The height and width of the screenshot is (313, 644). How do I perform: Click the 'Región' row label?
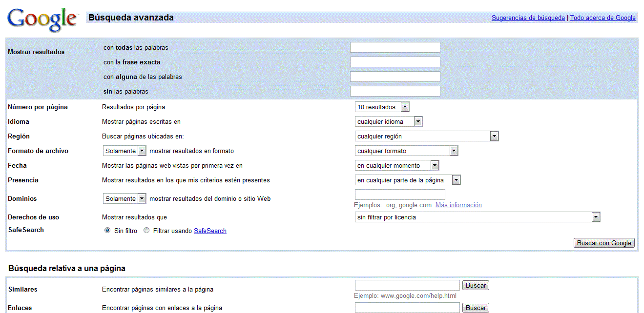[19, 137]
